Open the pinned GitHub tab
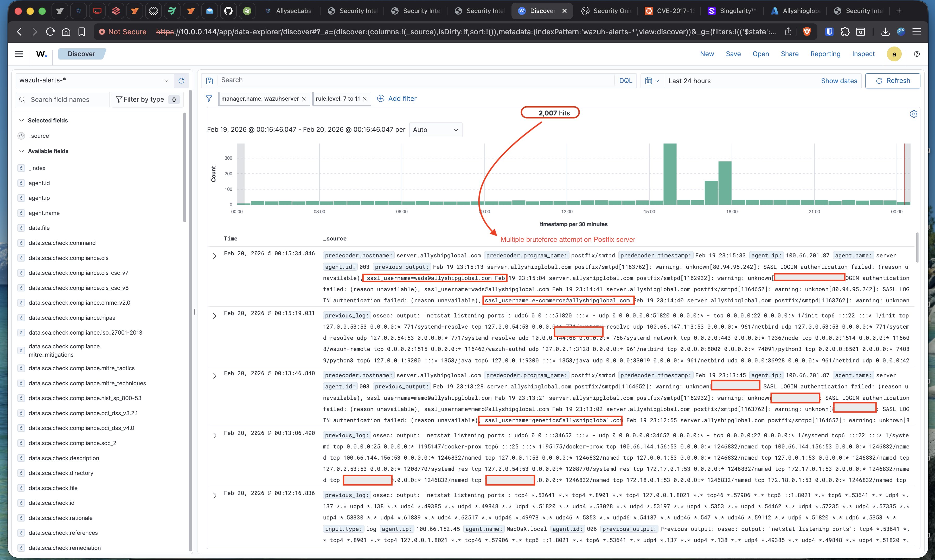 [228, 11]
